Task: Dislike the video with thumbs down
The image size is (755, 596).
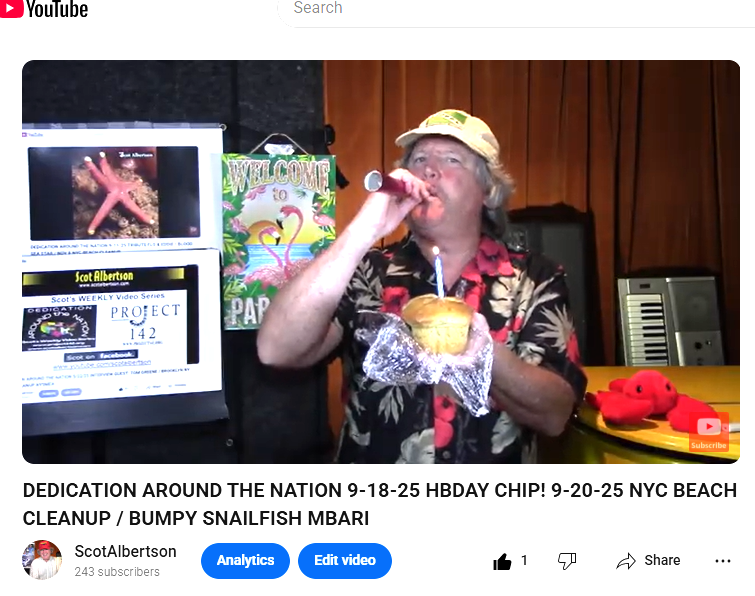Action: pyautogui.click(x=567, y=561)
